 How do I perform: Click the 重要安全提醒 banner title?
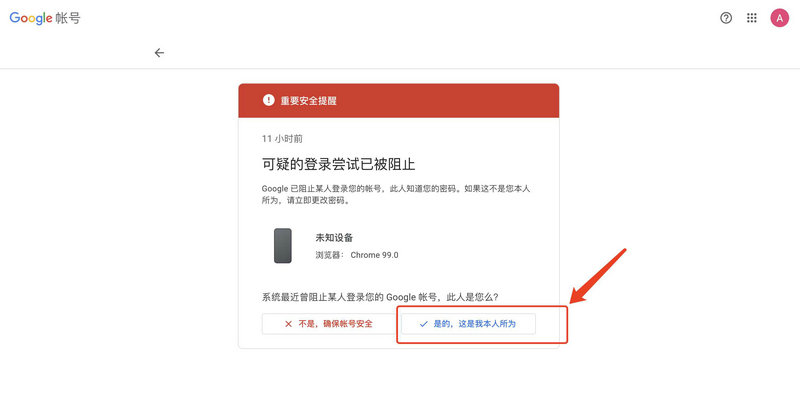(308, 100)
